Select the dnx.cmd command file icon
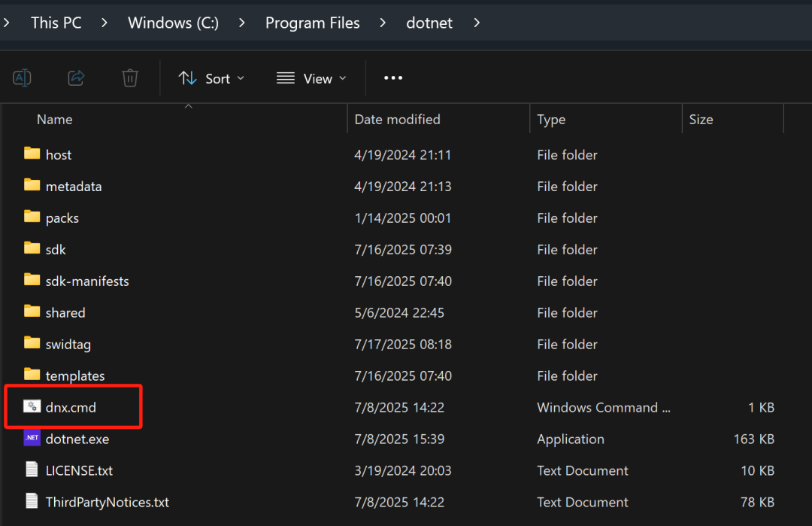Image resolution: width=812 pixels, height=526 pixels. coord(32,407)
